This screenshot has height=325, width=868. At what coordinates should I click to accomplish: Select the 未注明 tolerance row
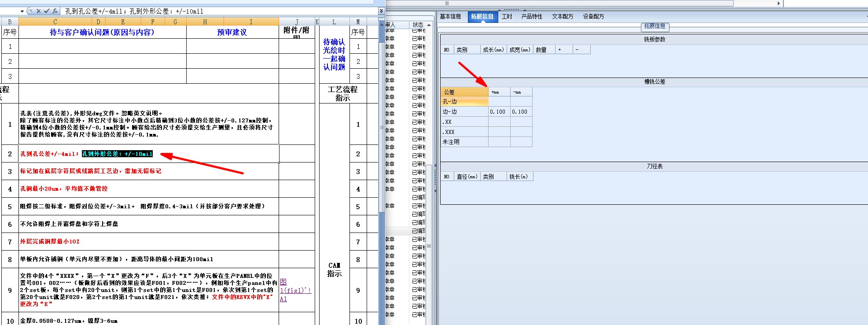tap(464, 142)
